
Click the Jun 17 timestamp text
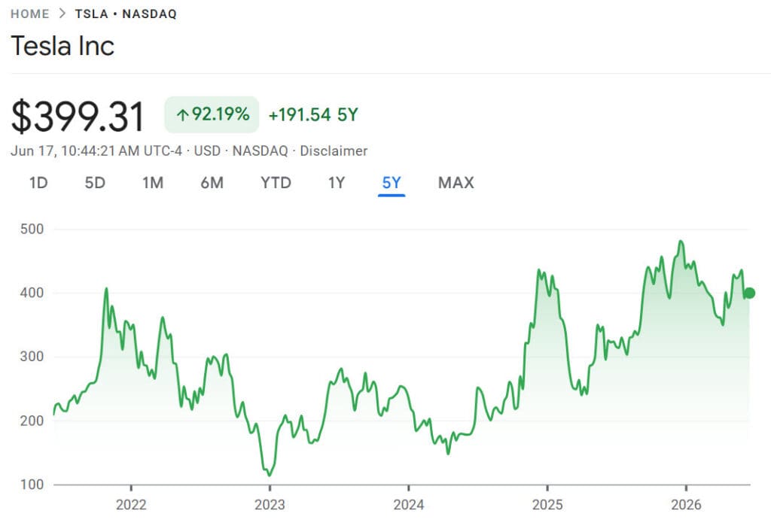(96, 150)
